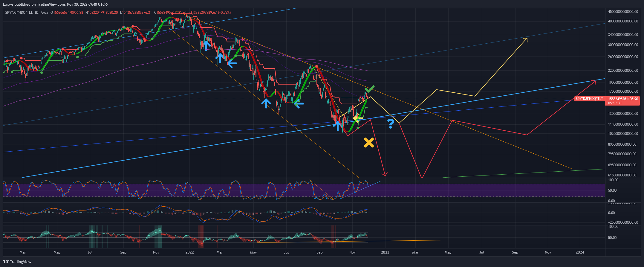Click current price label 15582495261106.90
The width and height of the screenshot is (644, 267).
pos(623,99)
